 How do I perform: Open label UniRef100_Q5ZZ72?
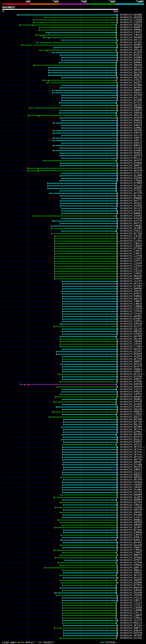131,417
